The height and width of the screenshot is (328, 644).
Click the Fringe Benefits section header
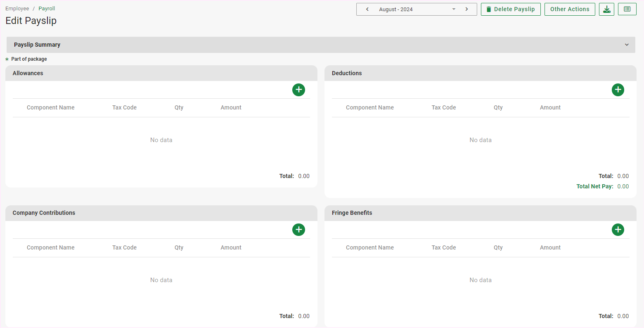pyautogui.click(x=352, y=213)
